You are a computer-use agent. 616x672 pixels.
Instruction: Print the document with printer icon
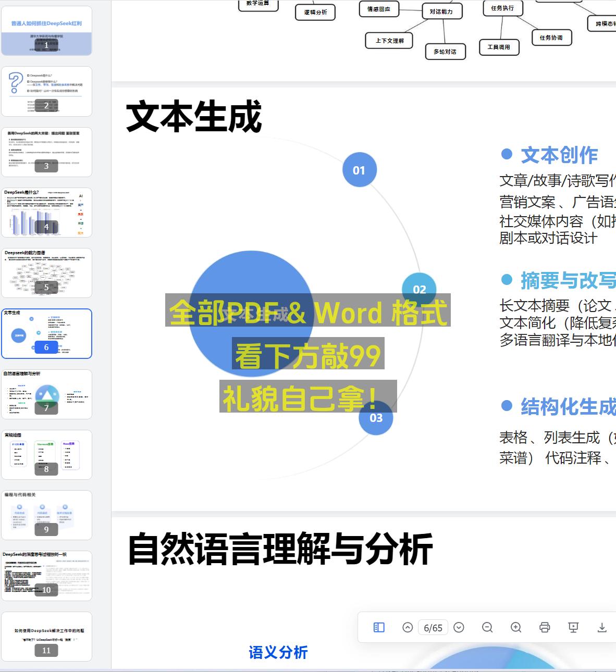click(545, 628)
